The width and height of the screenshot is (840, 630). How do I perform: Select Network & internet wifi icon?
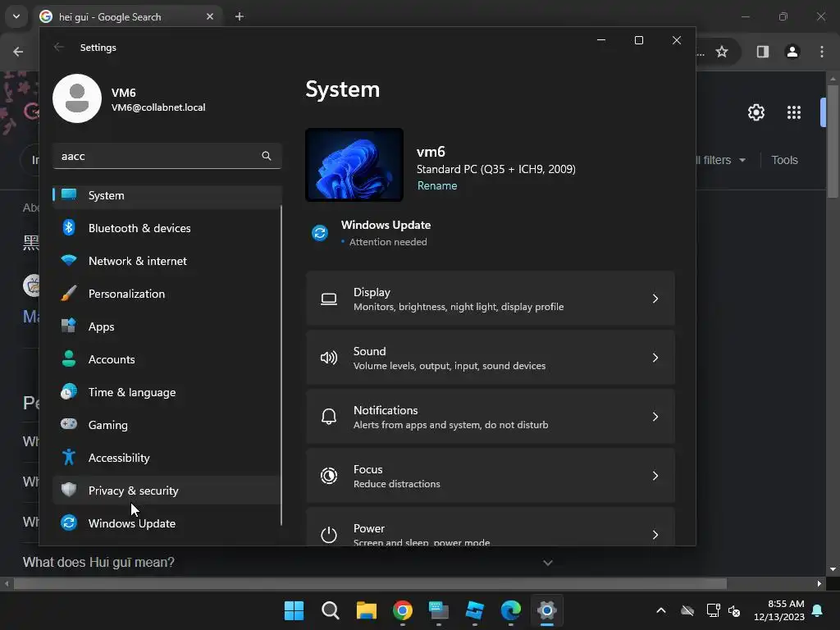(x=69, y=260)
